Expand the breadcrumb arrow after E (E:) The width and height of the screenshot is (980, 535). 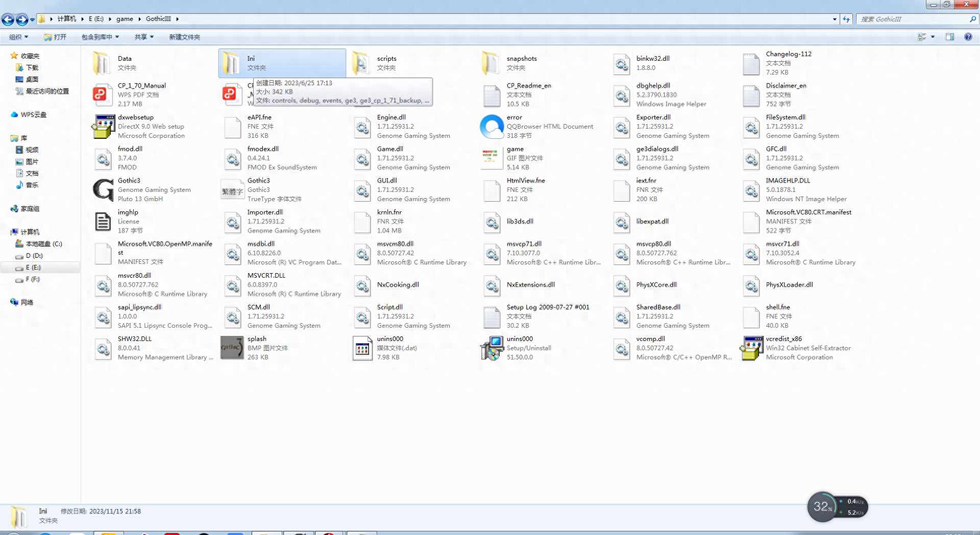point(110,19)
